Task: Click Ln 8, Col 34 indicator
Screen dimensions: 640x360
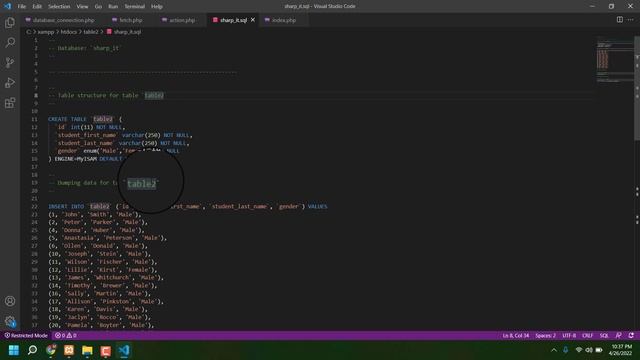Action: coord(516,336)
